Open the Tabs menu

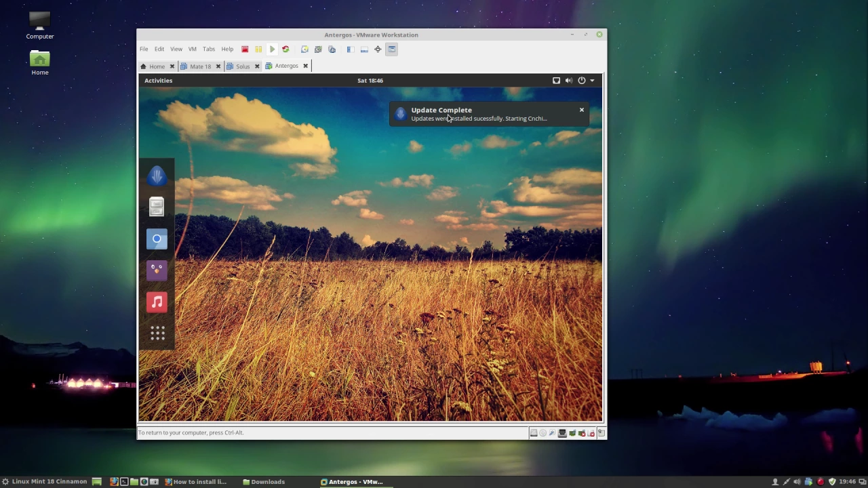(x=209, y=49)
